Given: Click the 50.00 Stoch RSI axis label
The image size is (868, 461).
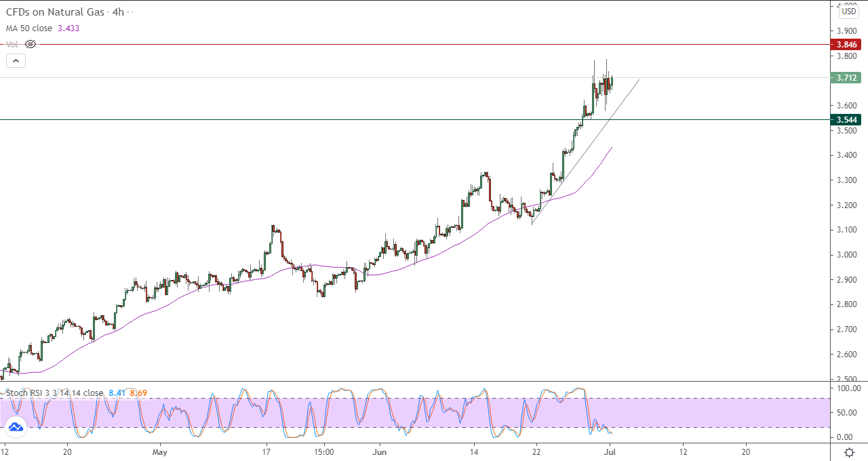Looking at the screenshot, I should [848, 413].
